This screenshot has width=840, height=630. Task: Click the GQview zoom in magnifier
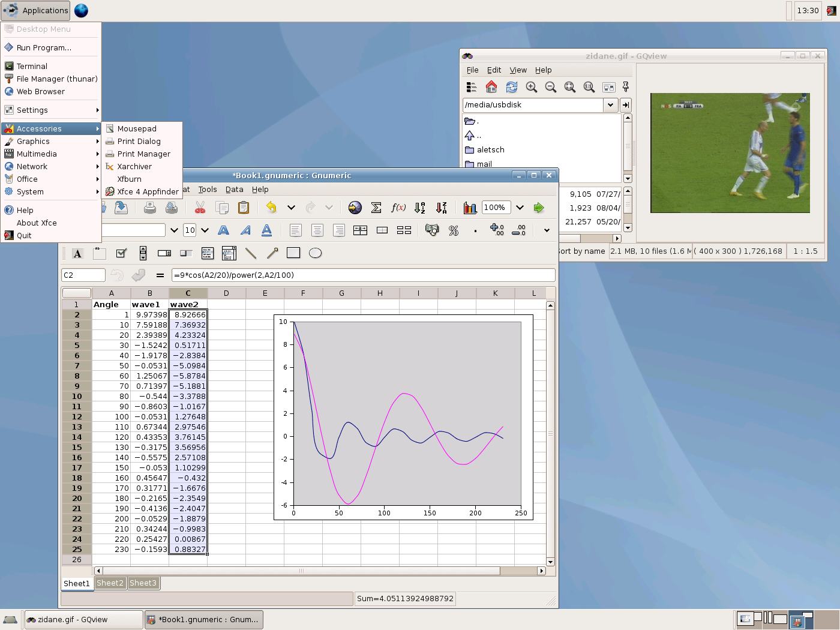tap(531, 87)
